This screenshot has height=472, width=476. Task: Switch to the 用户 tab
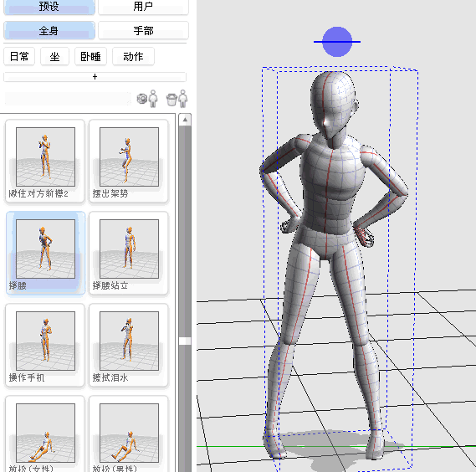click(x=143, y=7)
